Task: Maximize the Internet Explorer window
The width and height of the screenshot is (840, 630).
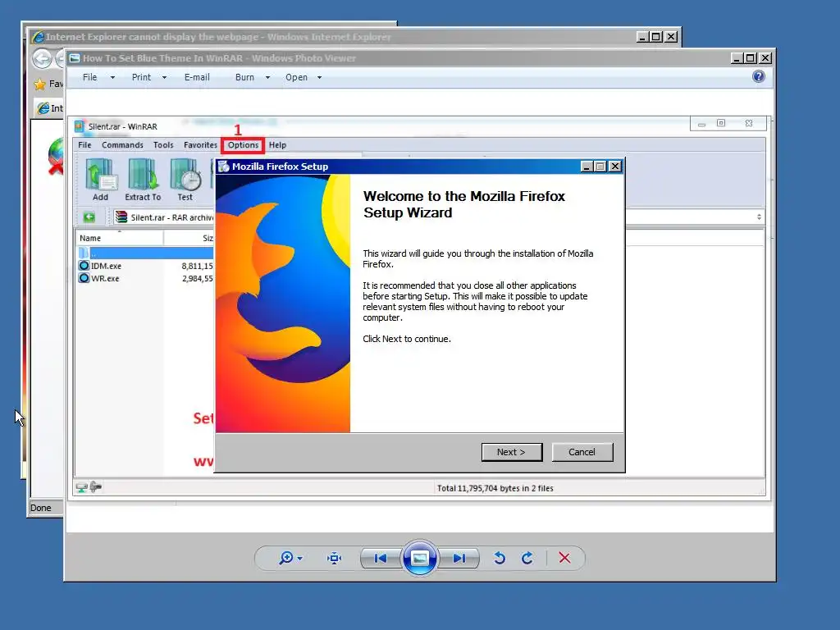Action: click(655, 37)
